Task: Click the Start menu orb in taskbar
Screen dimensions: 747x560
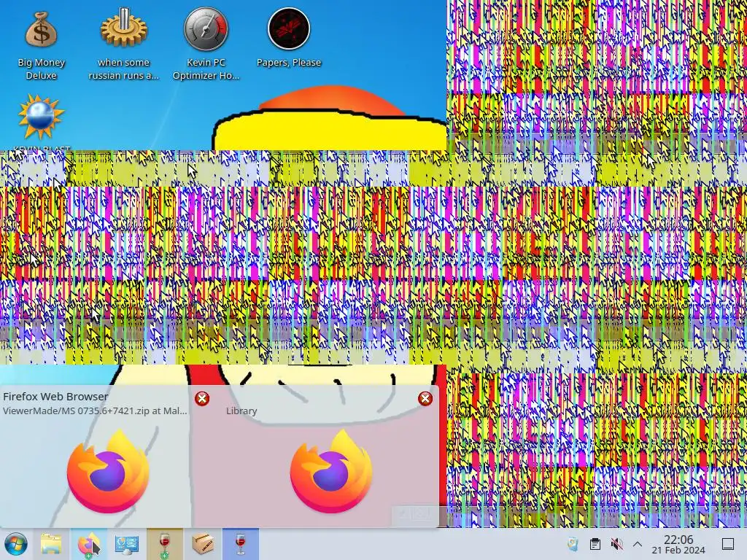Action: coord(16,544)
